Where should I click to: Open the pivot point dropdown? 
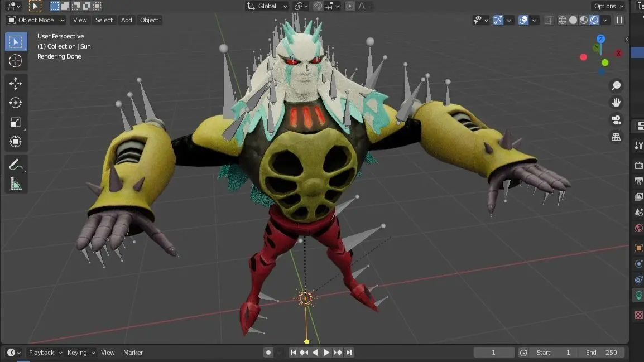coord(301,6)
